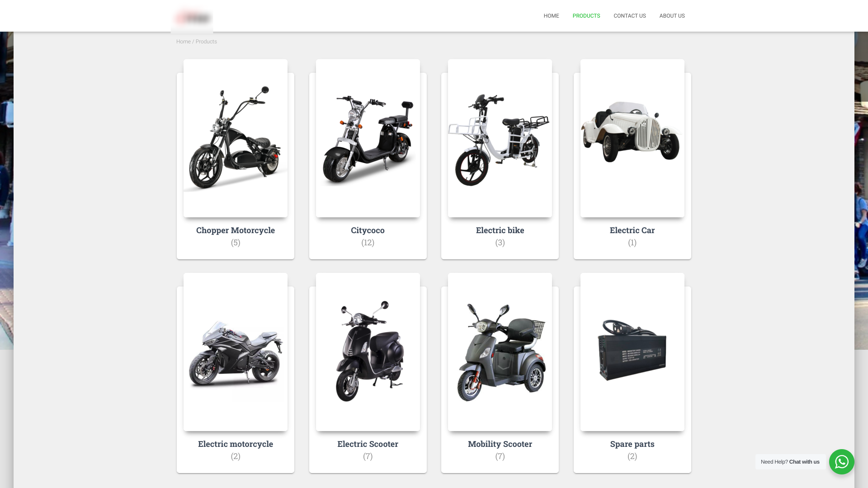Image resolution: width=868 pixels, height=488 pixels.
Task: Click the Electric bike category title
Action: pyautogui.click(x=500, y=230)
